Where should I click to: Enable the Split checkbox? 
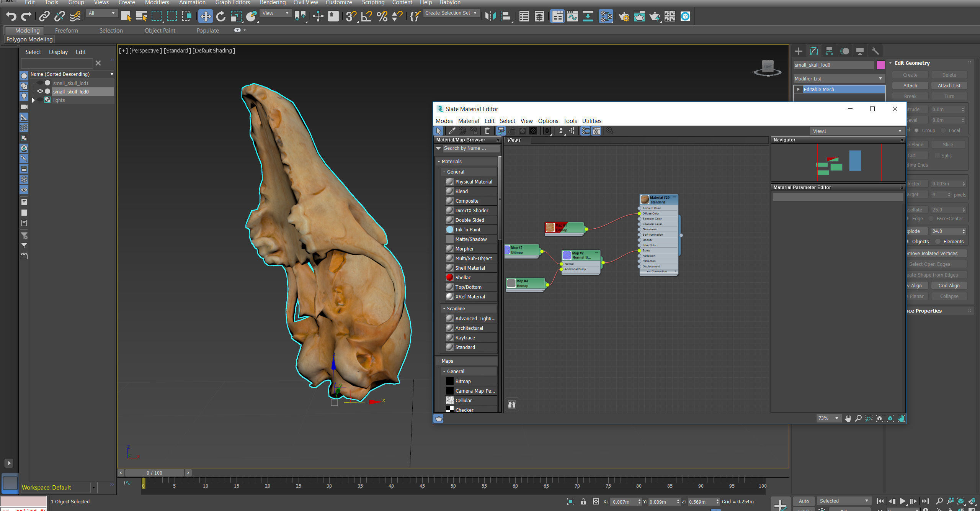coord(937,156)
